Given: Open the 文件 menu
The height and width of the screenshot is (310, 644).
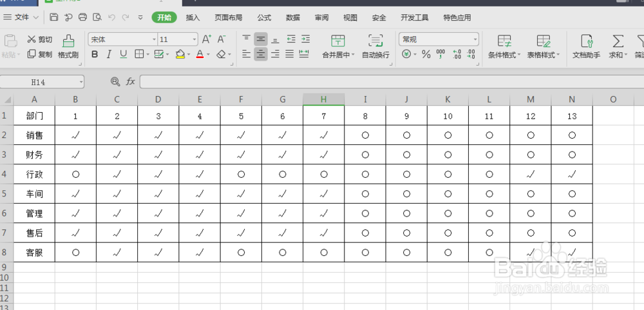Looking at the screenshot, I should tap(21, 17).
